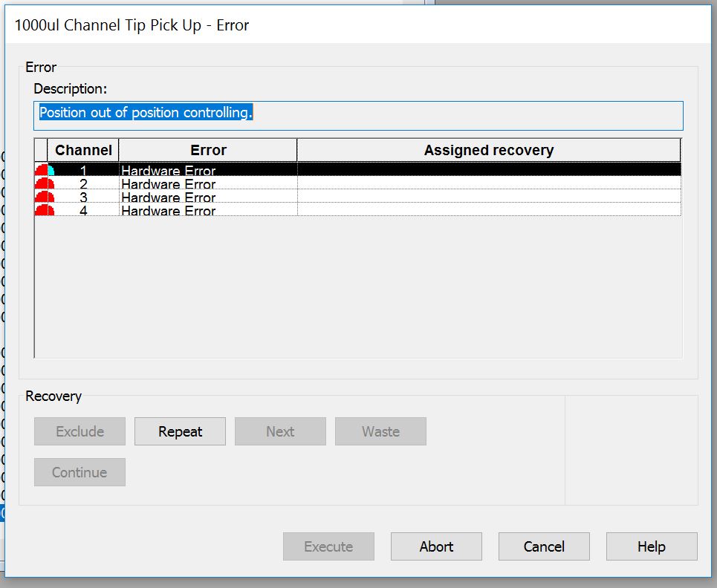Click the red error icon for channel 3

45,197
